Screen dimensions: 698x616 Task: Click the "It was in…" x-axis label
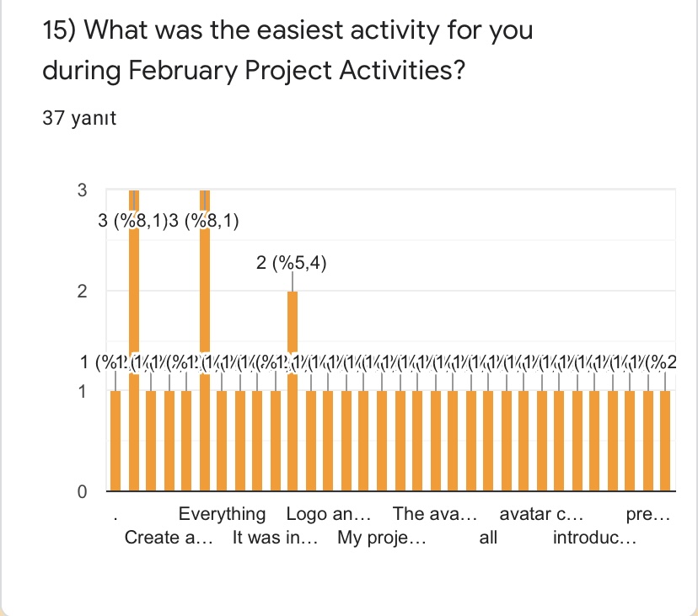[275, 538]
